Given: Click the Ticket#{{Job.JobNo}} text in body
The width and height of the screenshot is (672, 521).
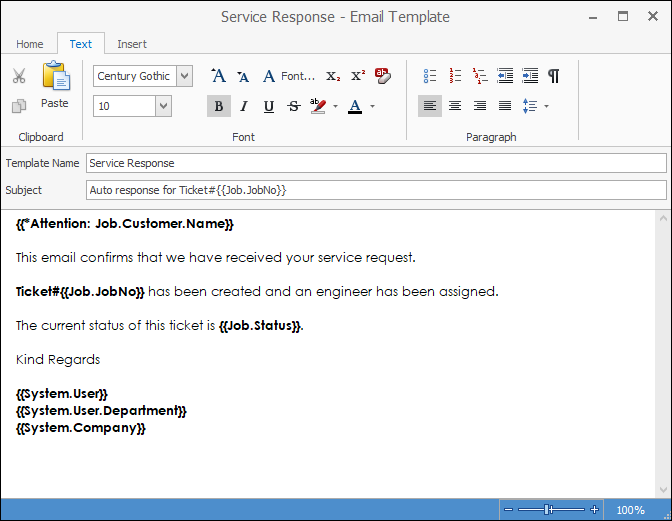Looking at the screenshot, I should [80, 292].
